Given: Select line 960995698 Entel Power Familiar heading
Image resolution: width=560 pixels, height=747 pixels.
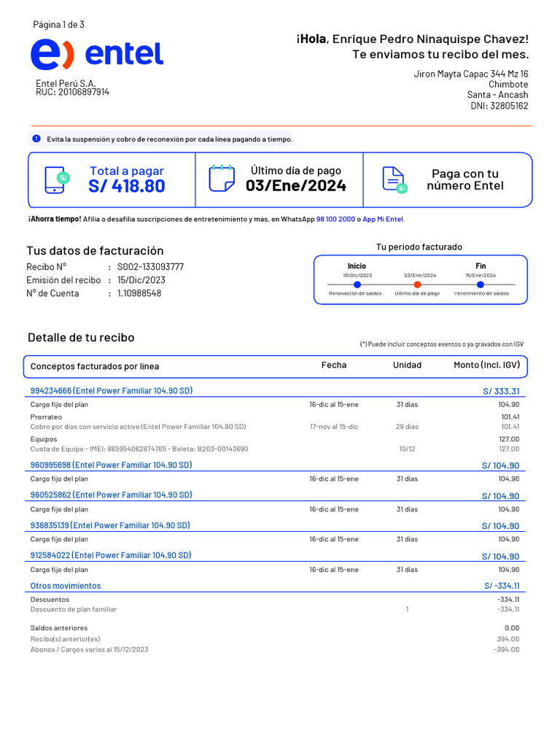Looking at the screenshot, I should pos(111,465).
